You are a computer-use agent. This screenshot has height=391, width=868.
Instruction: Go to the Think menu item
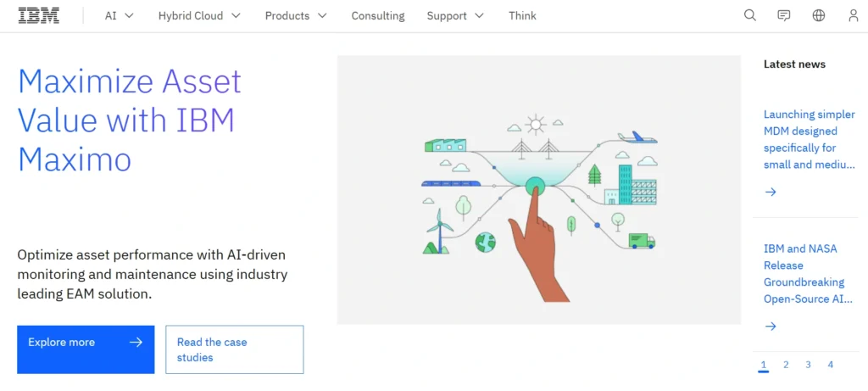pos(522,15)
